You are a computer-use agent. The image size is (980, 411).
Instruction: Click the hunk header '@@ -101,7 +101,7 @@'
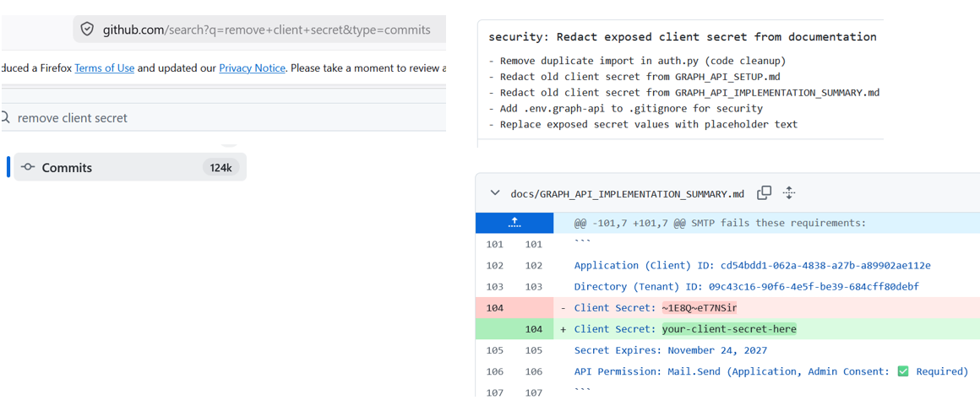pyautogui.click(x=720, y=223)
